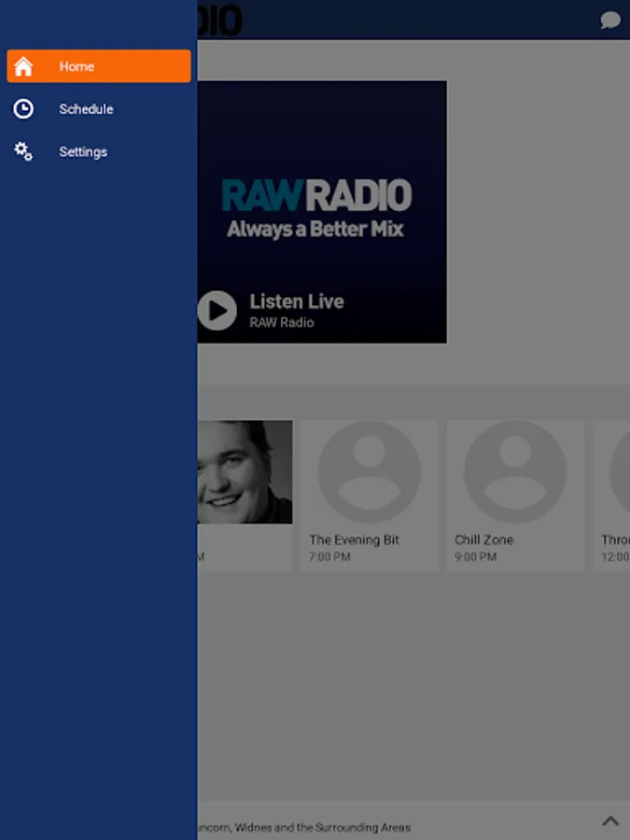Image resolution: width=630 pixels, height=840 pixels.
Task: Click the Evening Bit avatar placeholder
Action: 370,472
